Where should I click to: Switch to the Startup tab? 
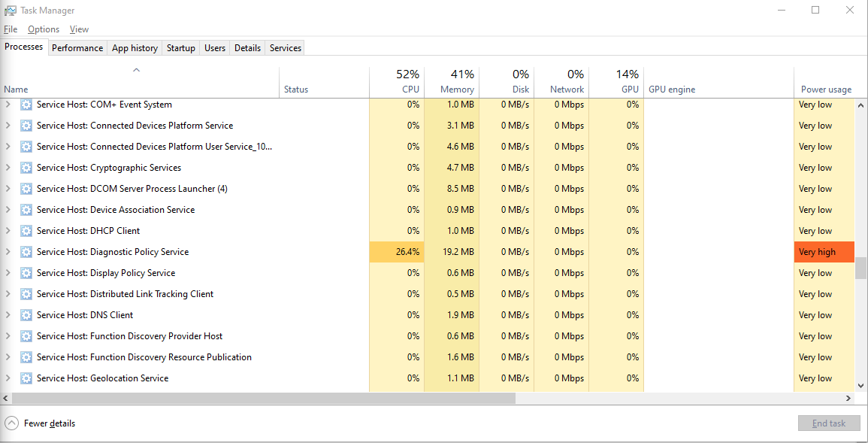181,48
